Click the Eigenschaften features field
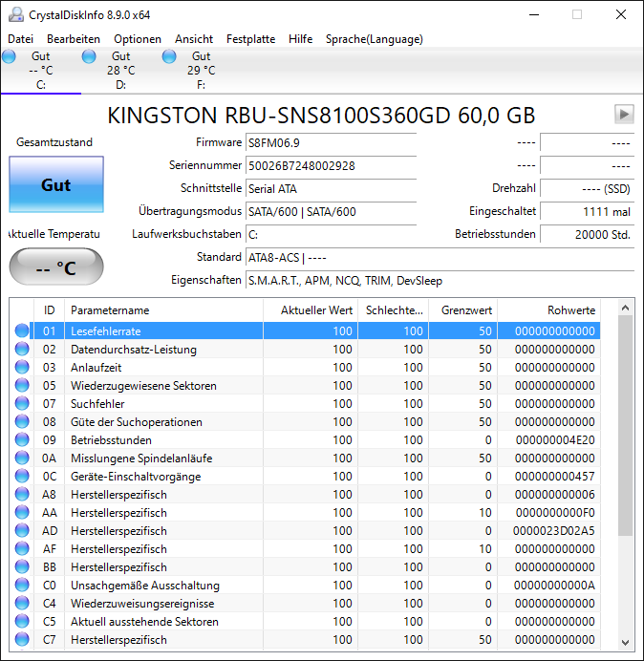Viewport: 644px width, 661px height. coord(440,280)
